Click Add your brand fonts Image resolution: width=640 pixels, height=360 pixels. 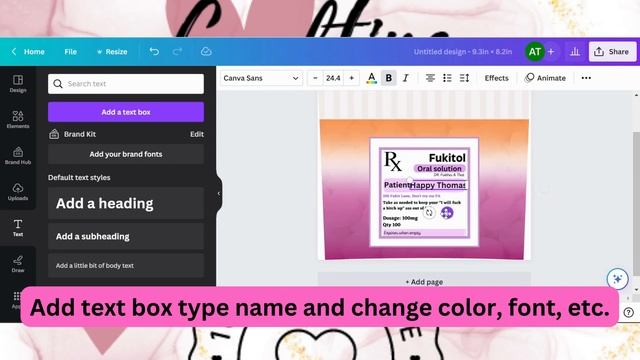[x=126, y=154]
